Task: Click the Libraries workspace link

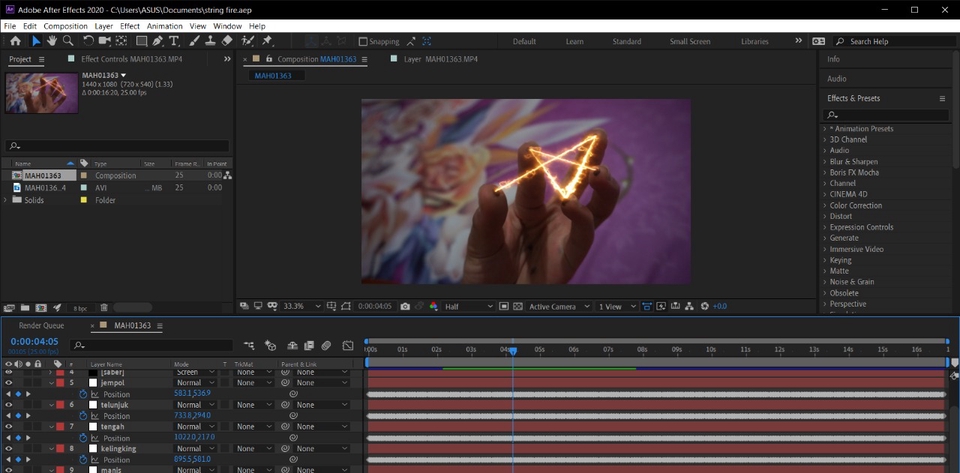Action: point(755,42)
